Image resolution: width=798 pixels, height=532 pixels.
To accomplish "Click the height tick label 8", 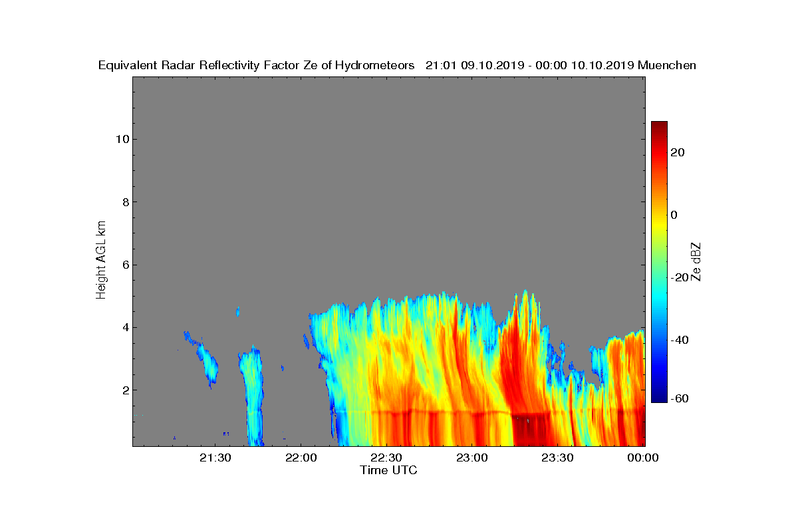I will coord(124,202).
